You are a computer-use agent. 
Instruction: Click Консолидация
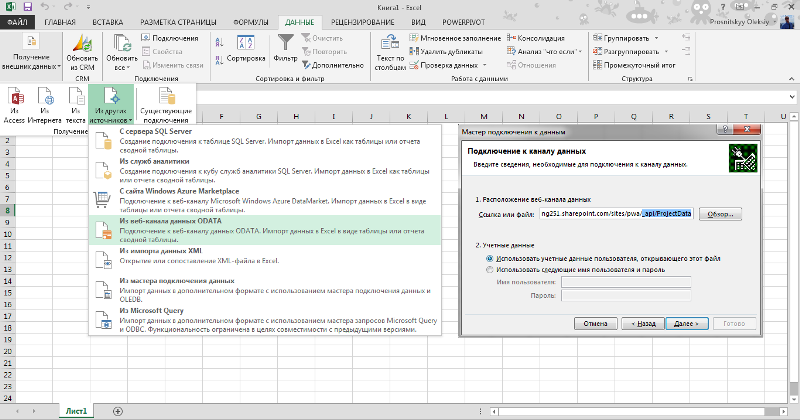tap(536, 38)
